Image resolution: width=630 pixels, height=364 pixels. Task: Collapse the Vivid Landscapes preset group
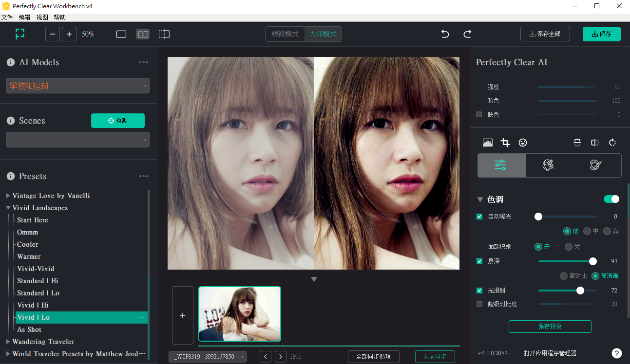(8, 208)
